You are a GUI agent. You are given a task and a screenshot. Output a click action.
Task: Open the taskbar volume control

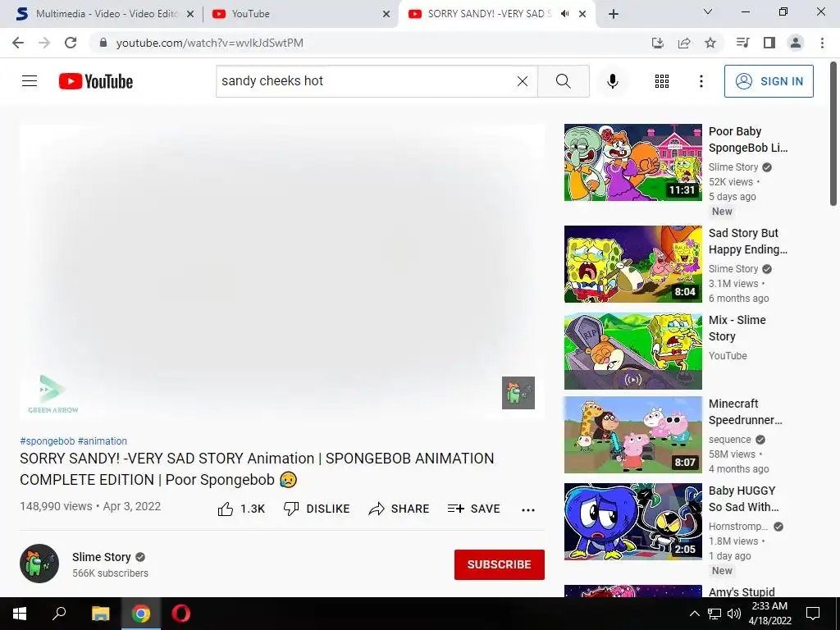(x=734, y=614)
